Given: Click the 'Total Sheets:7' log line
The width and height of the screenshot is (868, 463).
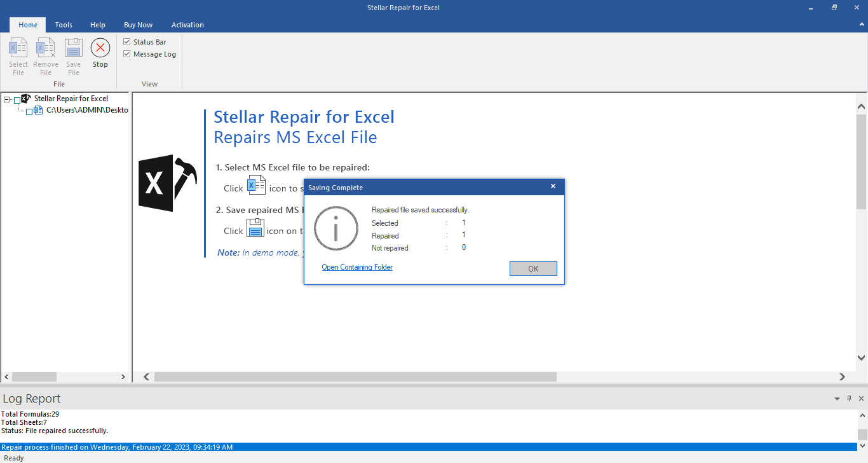Looking at the screenshot, I should (24, 422).
